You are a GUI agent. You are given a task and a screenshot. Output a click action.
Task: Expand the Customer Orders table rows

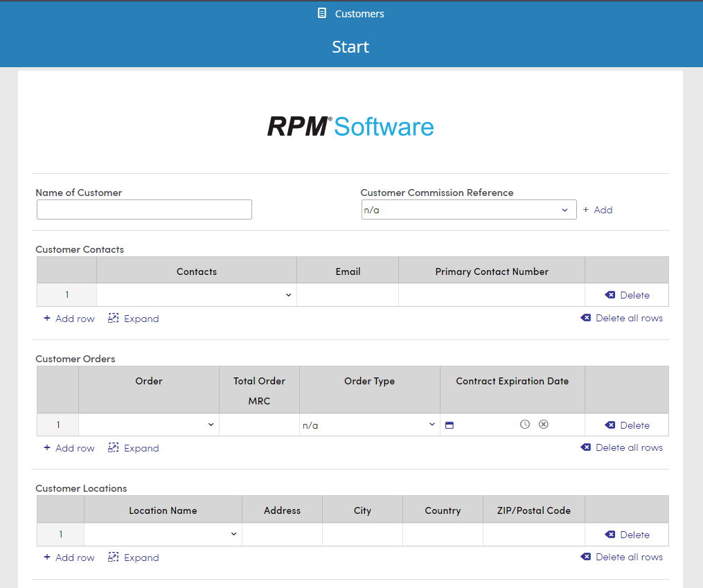pos(133,447)
